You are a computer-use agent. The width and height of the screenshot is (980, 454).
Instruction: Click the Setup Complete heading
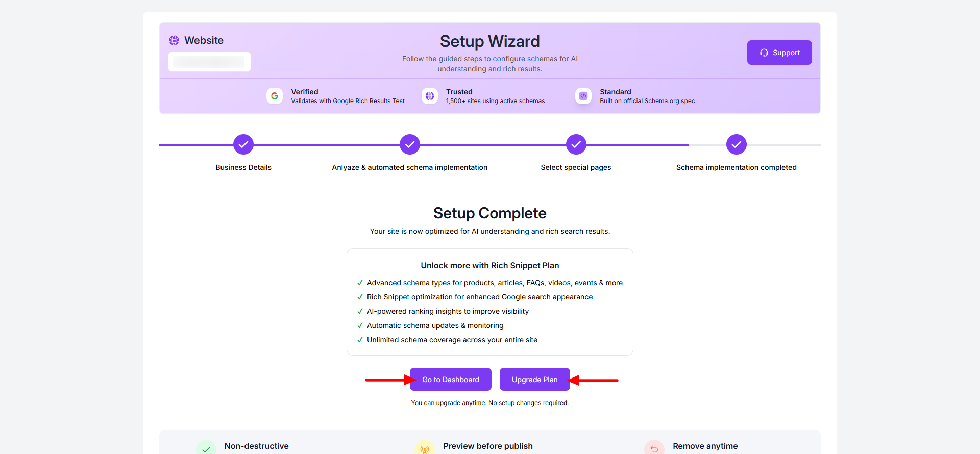click(490, 213)
